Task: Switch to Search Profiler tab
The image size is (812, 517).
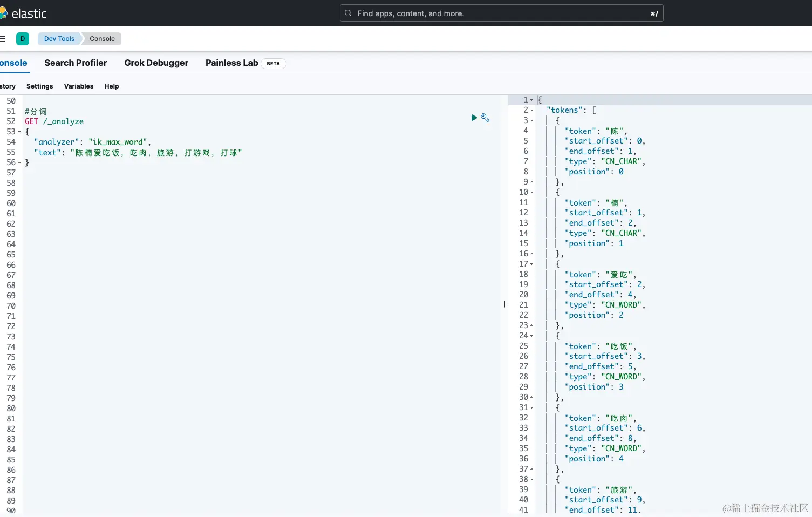Action: coord(76,63)
